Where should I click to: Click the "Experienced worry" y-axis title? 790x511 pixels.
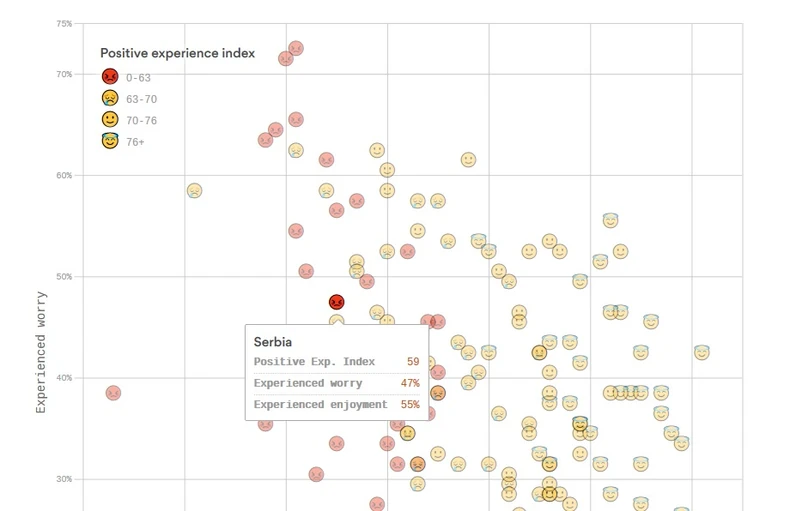click(x=42, y=352)
